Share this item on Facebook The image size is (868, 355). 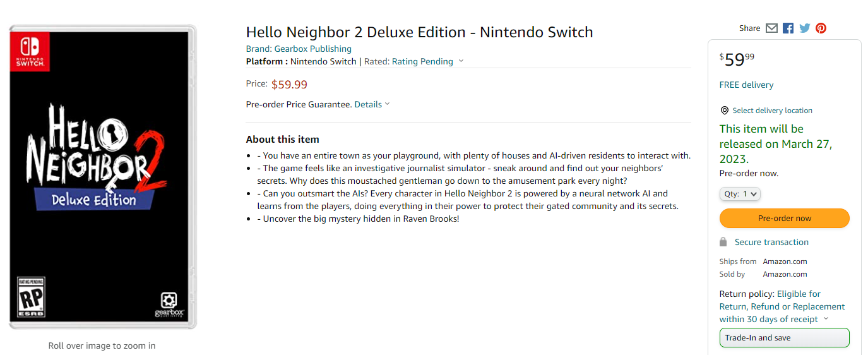pos(788,28)
